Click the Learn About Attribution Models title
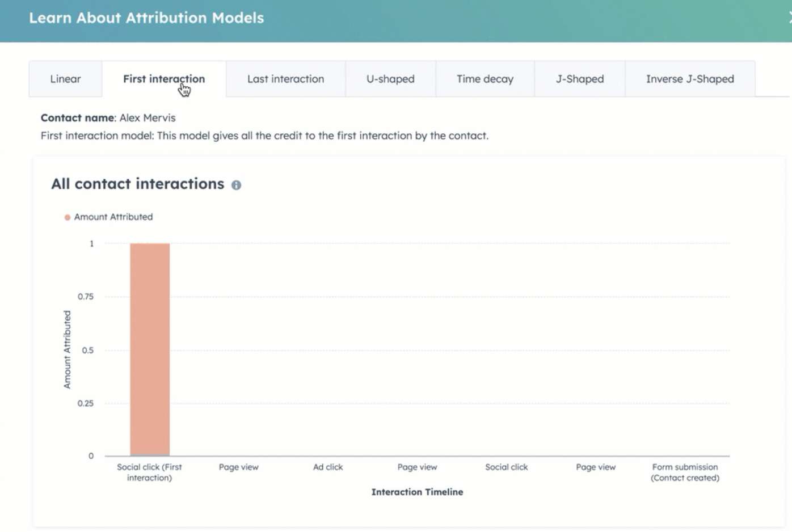This screenshot has height=532, width=792. tap(146, 18)
